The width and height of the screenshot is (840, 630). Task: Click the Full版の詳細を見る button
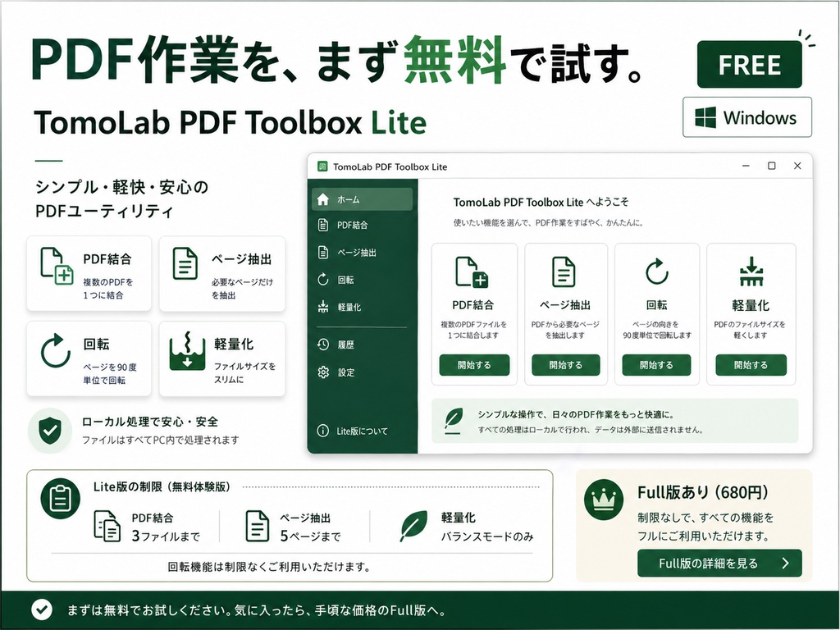click(x=719, y=563)
